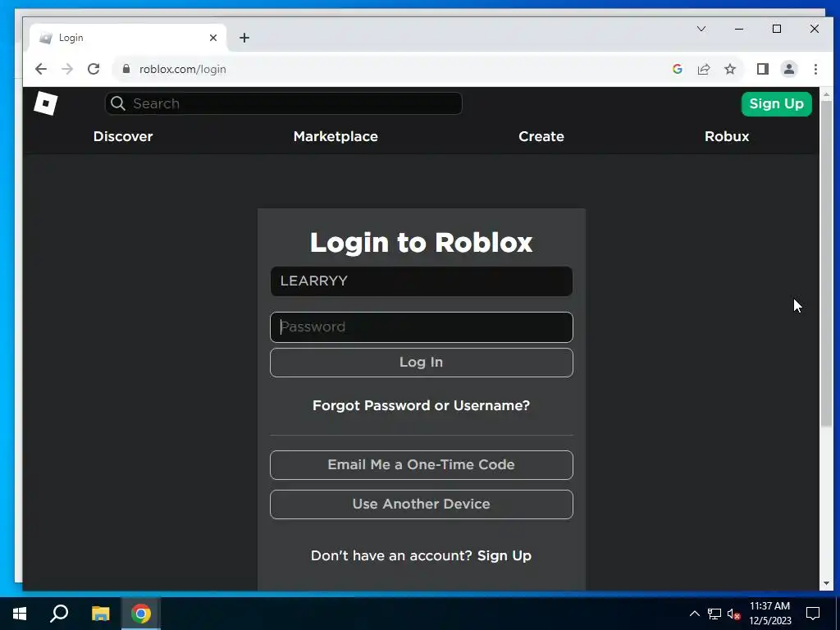Open the Marketplace menu item
This screenshot has height=630, width=840.
click(x=336, y=136)
